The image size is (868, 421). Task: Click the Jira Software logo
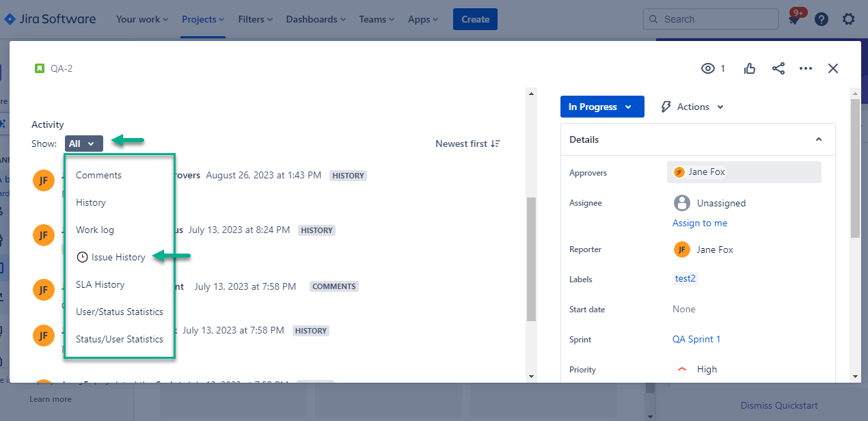pos(50,19)
